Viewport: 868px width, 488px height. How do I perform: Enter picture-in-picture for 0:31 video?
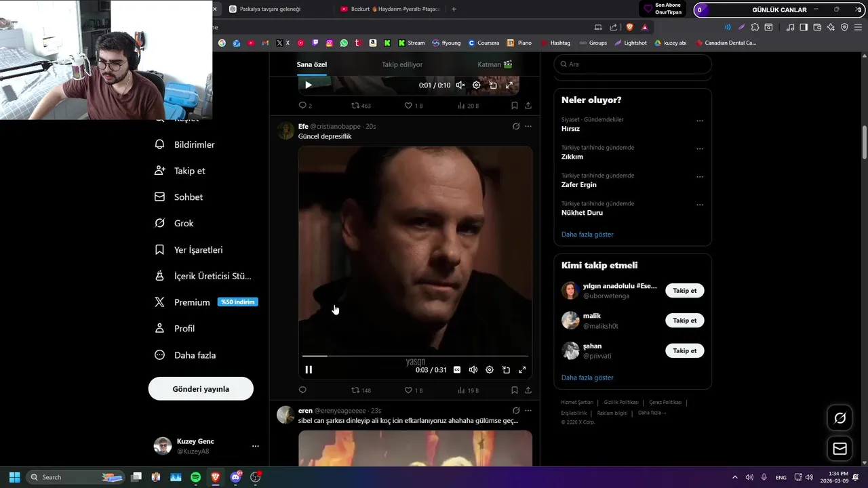[506, 369]
